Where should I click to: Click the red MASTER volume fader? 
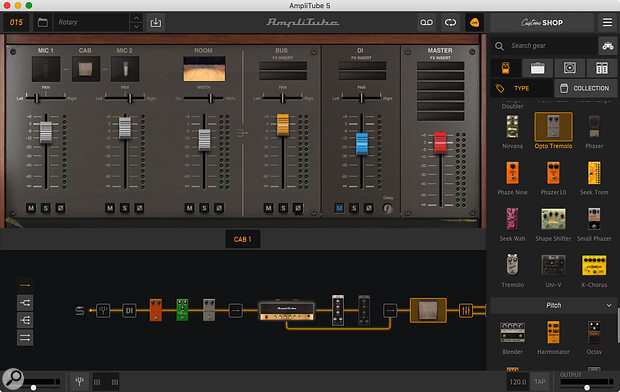point(440,142)
